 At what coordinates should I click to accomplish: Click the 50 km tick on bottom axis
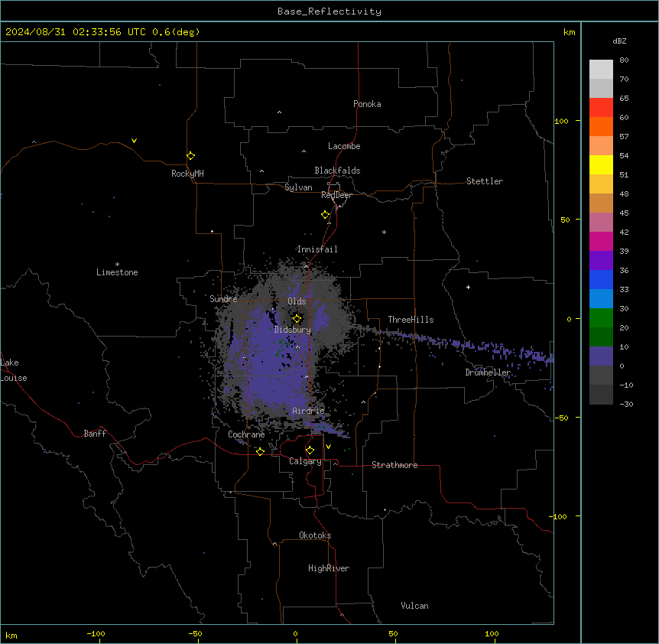point(393,634)
